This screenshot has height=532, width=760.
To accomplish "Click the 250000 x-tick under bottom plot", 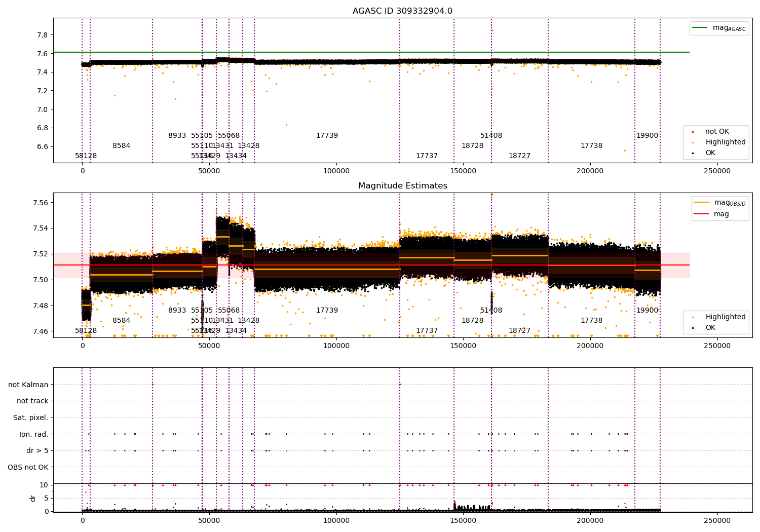I will [717, 520].
